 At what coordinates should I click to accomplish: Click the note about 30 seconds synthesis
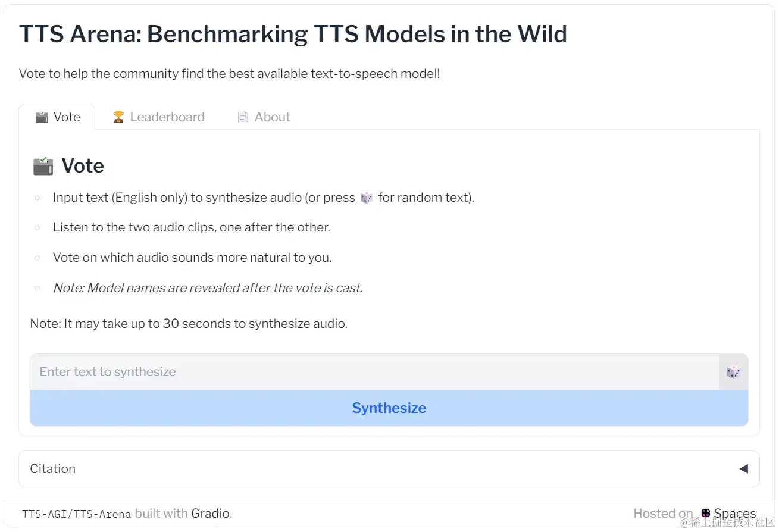tap(189, 324)
